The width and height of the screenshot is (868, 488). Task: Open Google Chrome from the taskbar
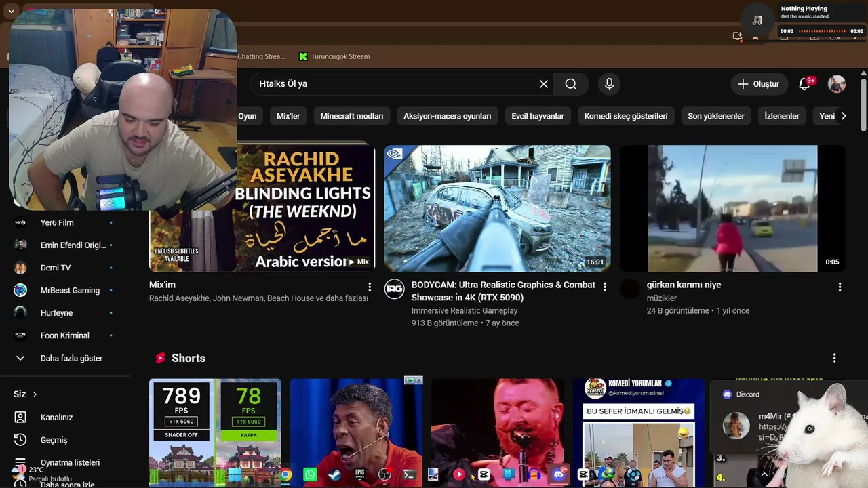click(x=285, y=475)
